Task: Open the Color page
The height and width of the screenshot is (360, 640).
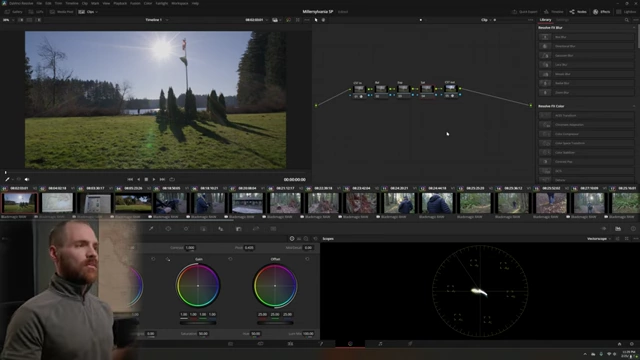Action: click(350, 344)
